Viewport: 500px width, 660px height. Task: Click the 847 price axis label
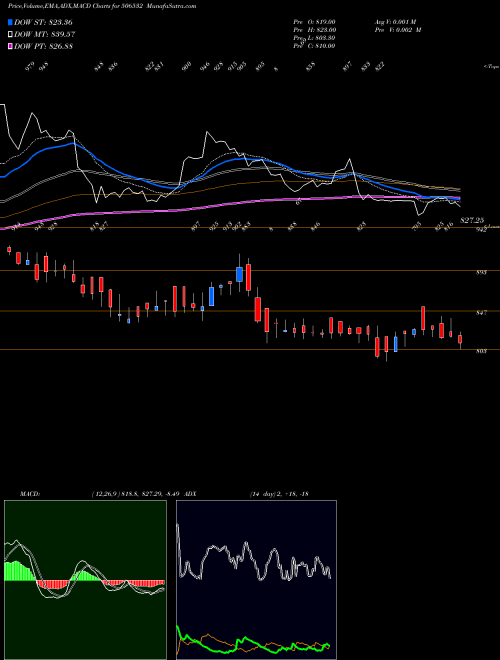481,313
